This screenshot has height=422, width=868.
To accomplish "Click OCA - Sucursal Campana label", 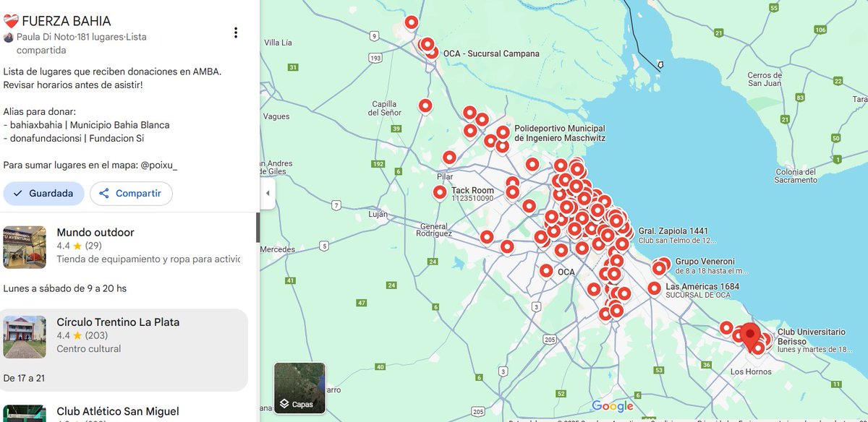I will pyautogui.click(x=491, y=53).
